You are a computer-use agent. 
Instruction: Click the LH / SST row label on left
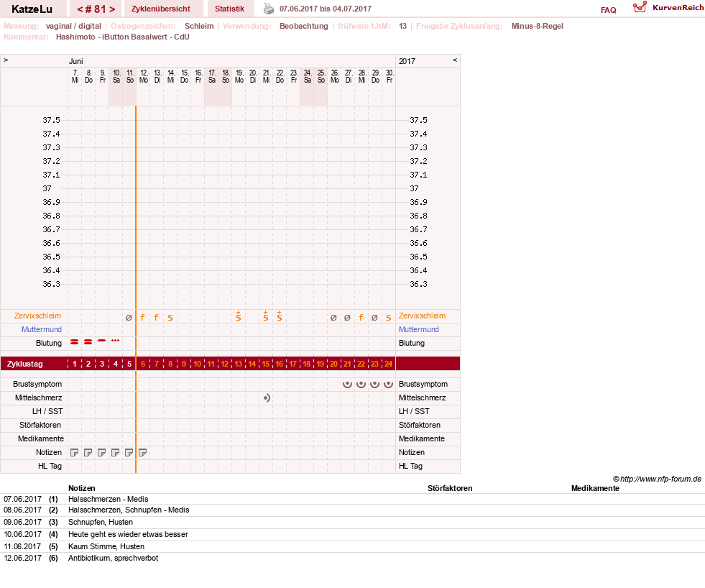pyautogui.click(x=47, y=411)
